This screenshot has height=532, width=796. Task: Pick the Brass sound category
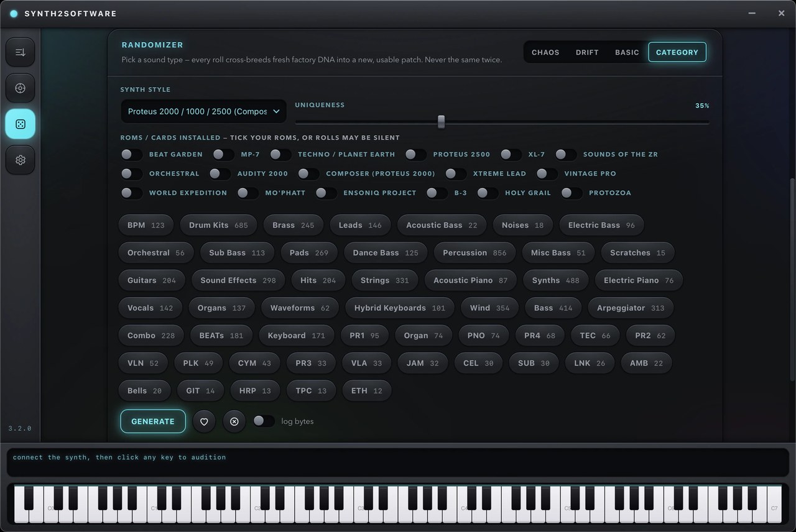[294, 225]
